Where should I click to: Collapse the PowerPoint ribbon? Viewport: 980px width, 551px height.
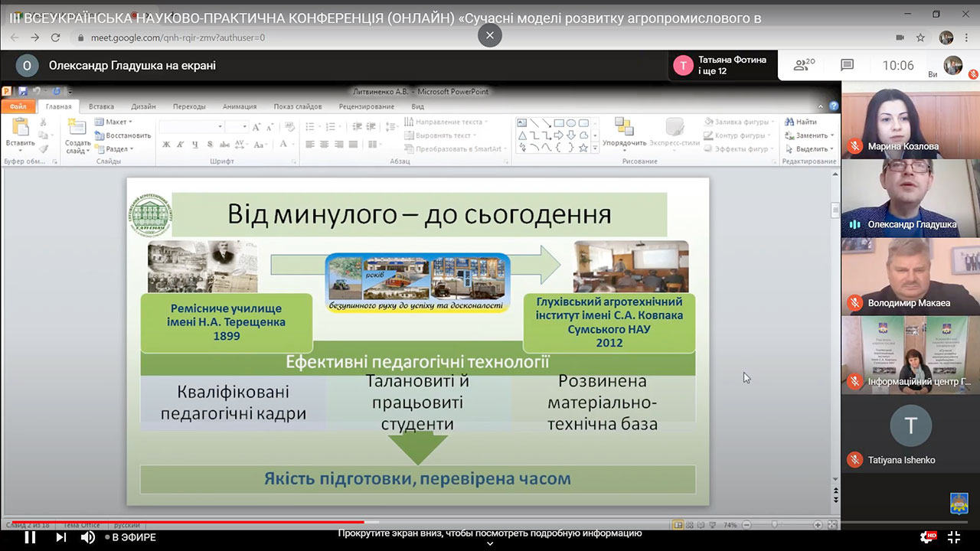822,106
